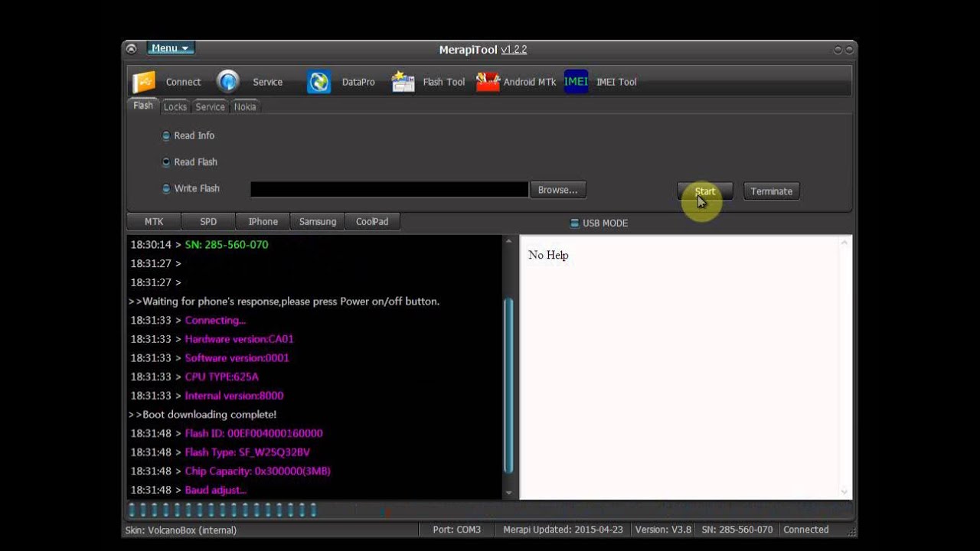Select the MTK platform tab
The height and width of the screenshot is (551, 980).
[154, 222]
